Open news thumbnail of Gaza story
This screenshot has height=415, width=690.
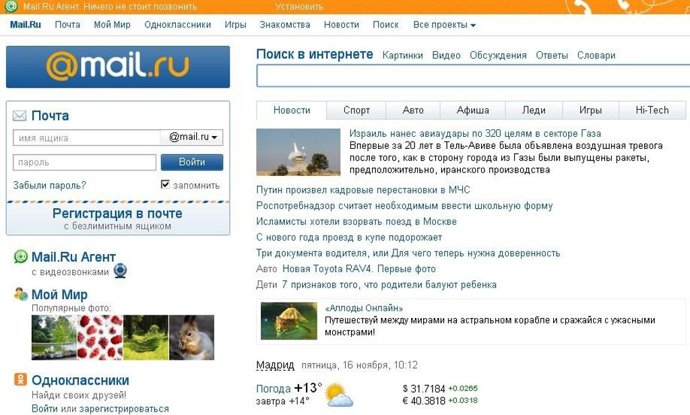(x=298, y=152)
